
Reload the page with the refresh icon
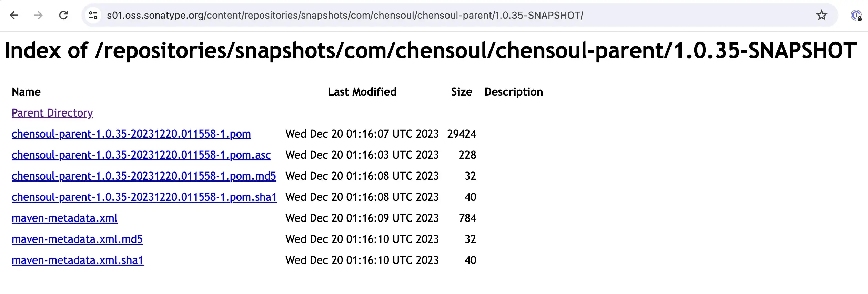[63, 15]
